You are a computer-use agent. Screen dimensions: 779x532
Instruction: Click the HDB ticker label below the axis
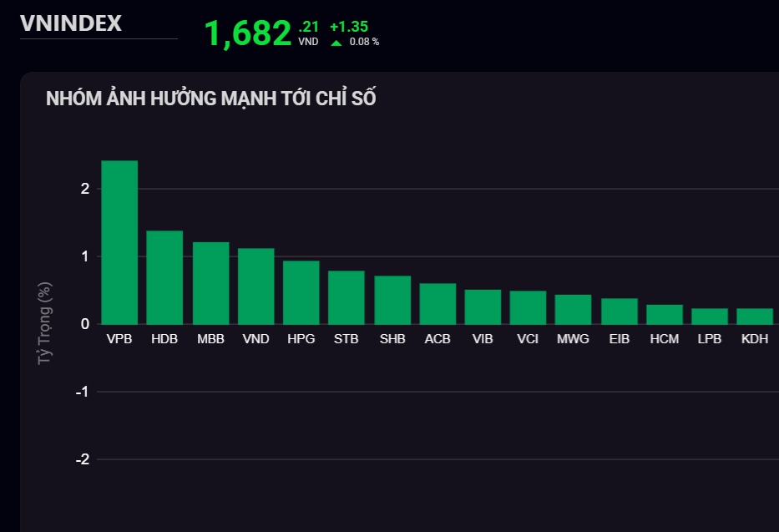pos(164,339)
